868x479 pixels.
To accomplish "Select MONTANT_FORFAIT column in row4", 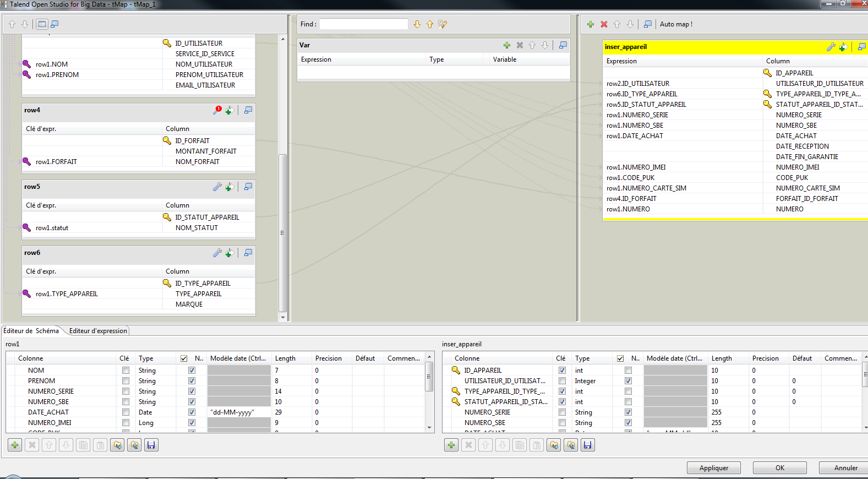I will [206, 151].
